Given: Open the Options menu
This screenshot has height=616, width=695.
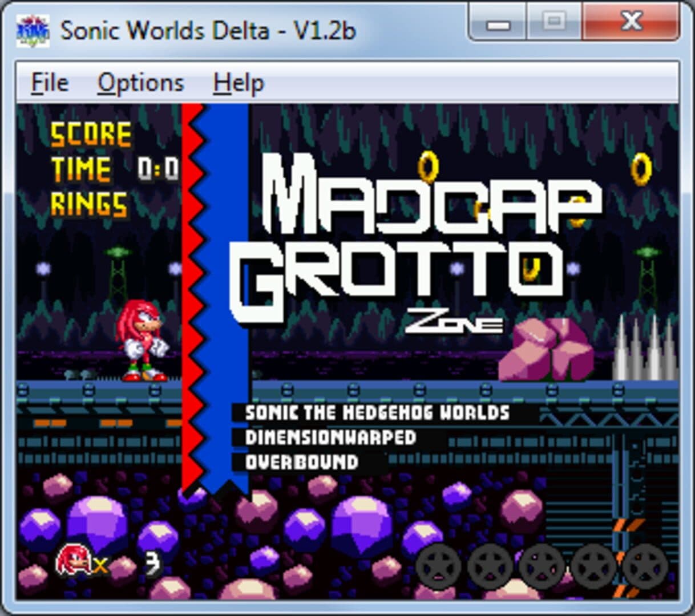Looking at the screenshot, I should coord(140,83).
